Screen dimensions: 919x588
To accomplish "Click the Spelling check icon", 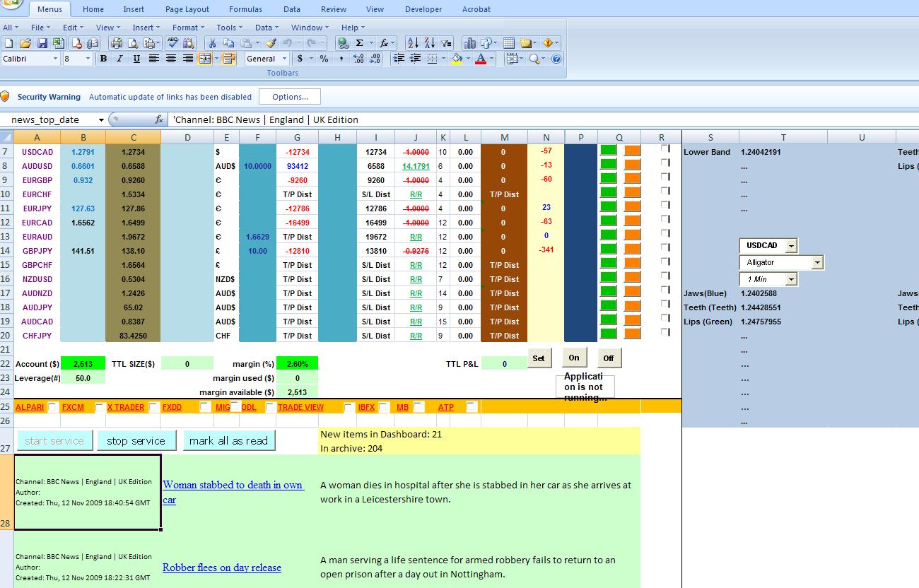I will click(x=172, y=43).
